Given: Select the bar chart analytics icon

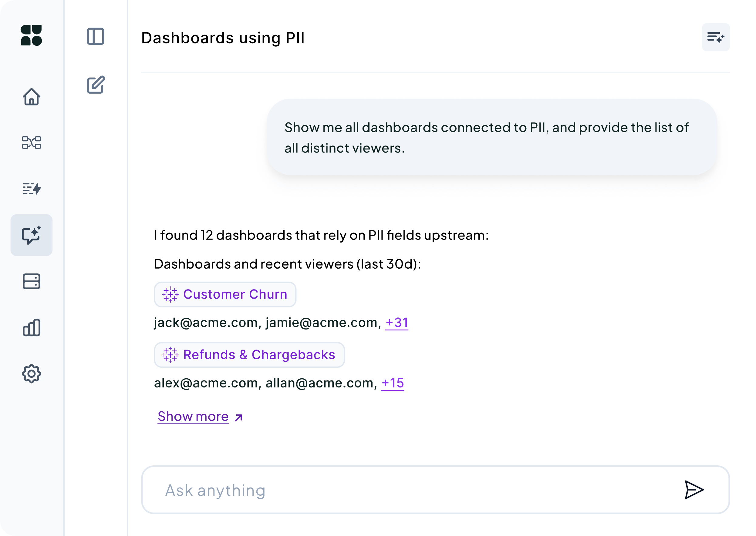Looking at the screenshot, I should pyautogui.click(x=31, y=327).
